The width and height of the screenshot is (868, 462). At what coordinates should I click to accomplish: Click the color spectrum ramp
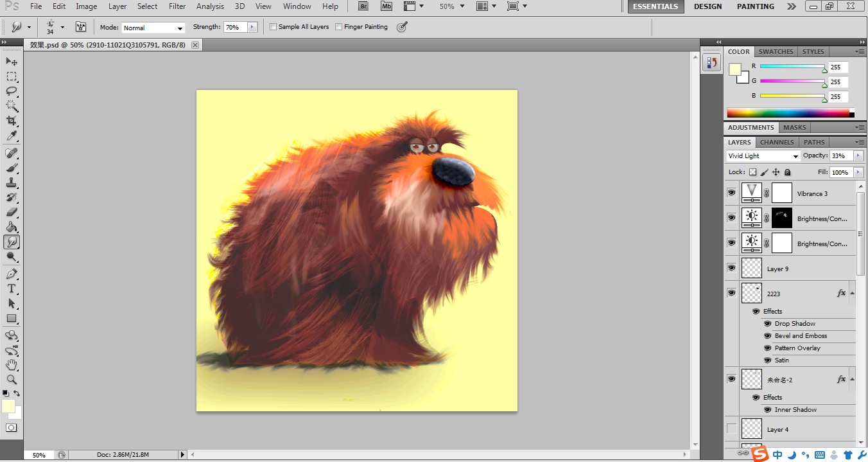click(788, 113)
